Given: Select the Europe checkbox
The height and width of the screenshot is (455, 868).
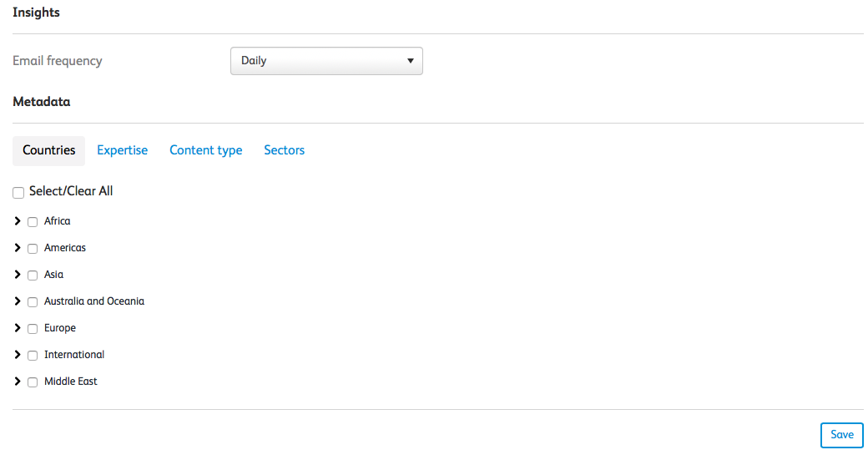Looking at the screenshot, I should pyautogui.click(x=33, y=329).
